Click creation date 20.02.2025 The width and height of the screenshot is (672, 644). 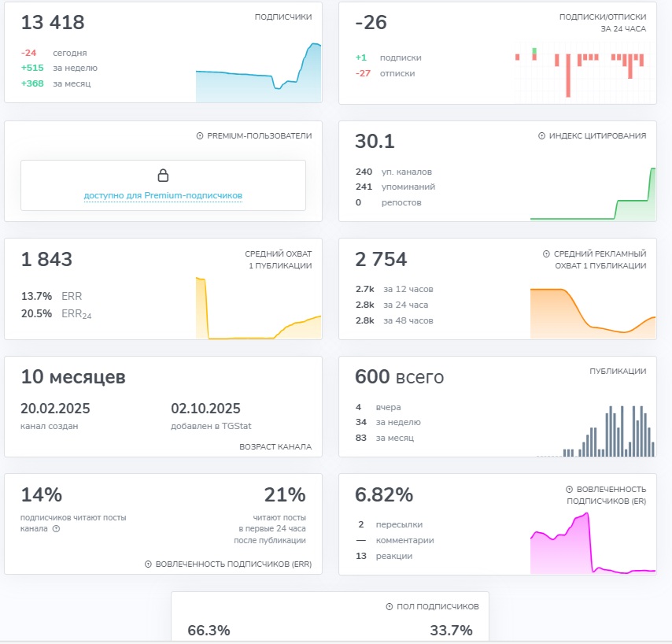55,409
